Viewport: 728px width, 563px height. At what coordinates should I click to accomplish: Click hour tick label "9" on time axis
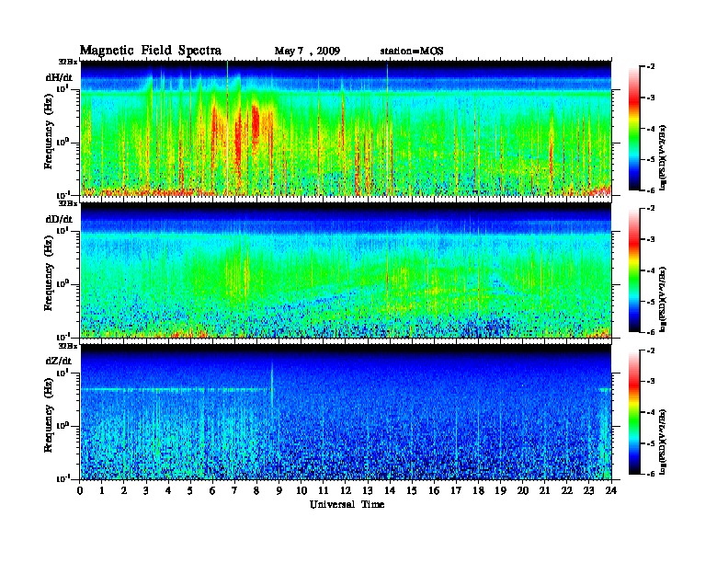[279, 490]
